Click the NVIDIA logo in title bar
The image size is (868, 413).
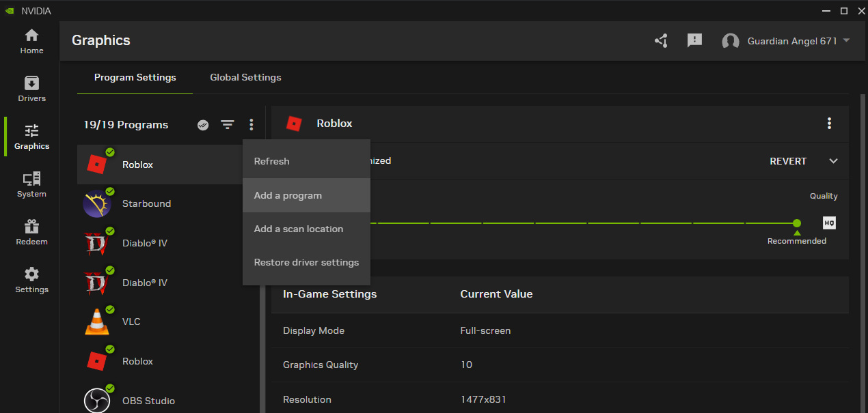coord(9,11)
